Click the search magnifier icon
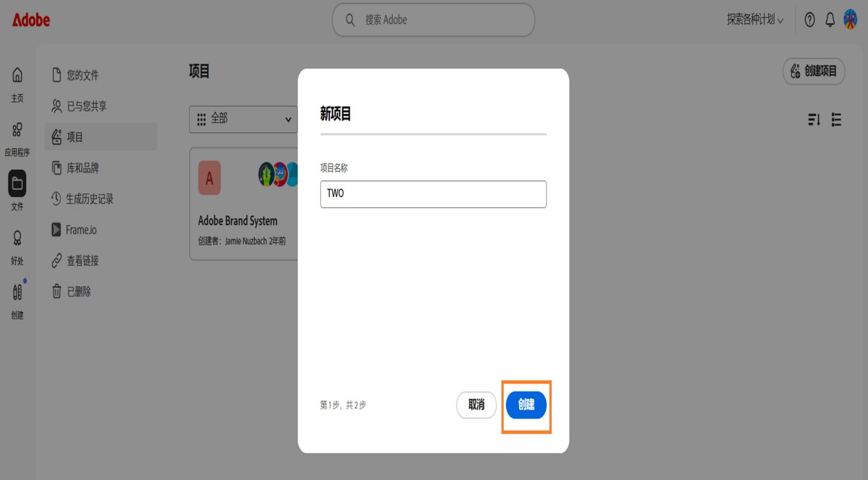Screen dimensions: 868x480 point(350,20)
